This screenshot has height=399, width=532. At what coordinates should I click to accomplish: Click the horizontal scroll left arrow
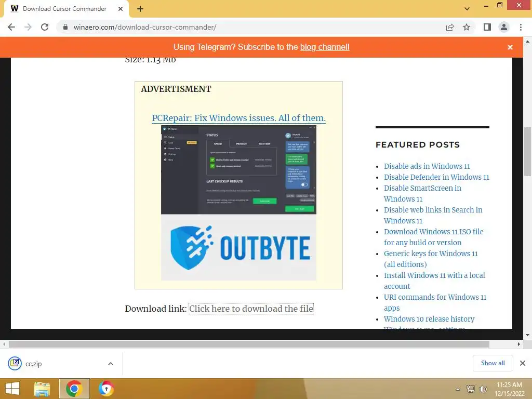point(4,344)
